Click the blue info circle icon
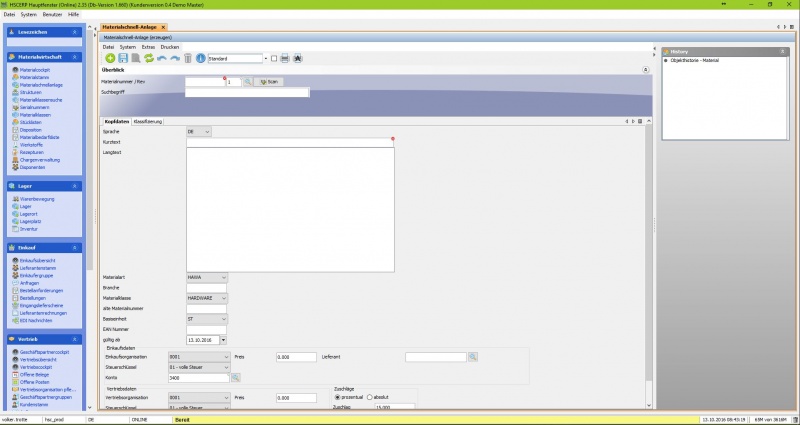This screenshot has width=800, height=425. click(x=200, y=59)
